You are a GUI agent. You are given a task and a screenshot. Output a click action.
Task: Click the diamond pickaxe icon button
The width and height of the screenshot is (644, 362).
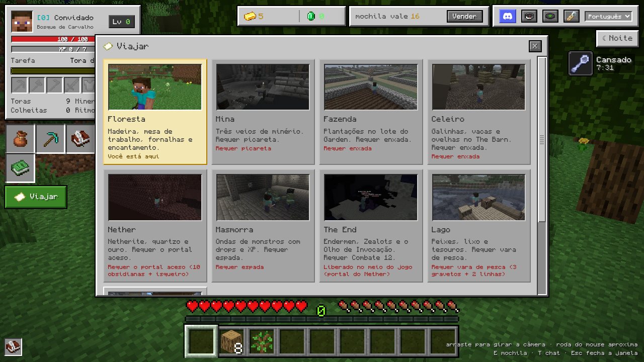(x=50, y=139)
